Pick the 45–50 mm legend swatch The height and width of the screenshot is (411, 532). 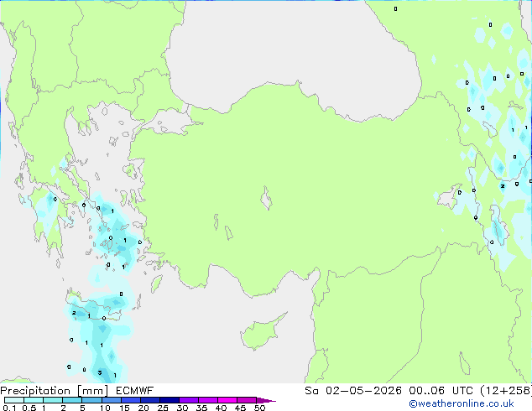coord(247,400)
